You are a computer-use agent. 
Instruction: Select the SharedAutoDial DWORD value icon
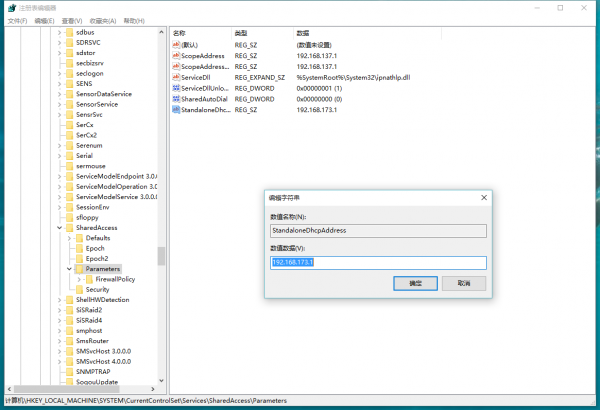point(176,98)
